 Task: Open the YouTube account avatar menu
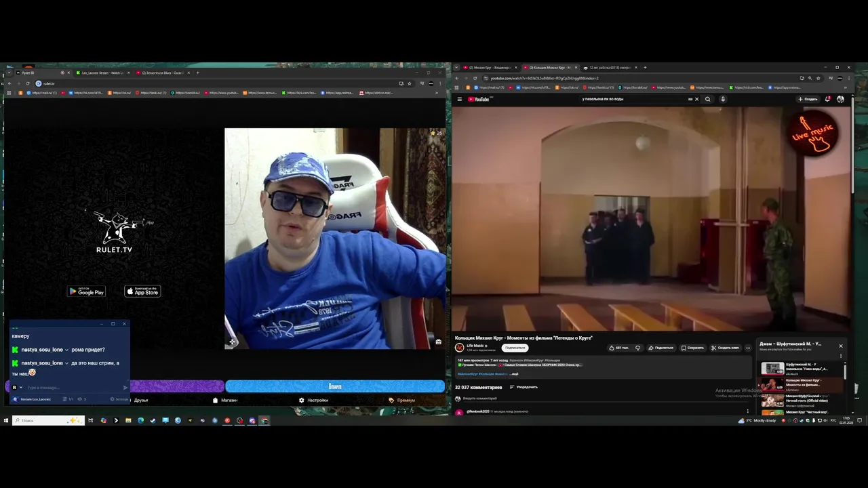tap(841, 99)
